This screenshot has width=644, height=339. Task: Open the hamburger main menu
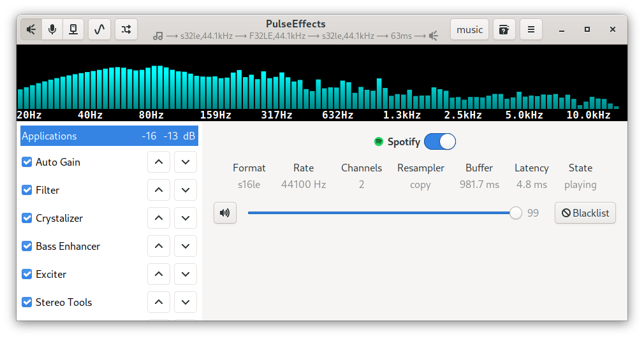531,29
